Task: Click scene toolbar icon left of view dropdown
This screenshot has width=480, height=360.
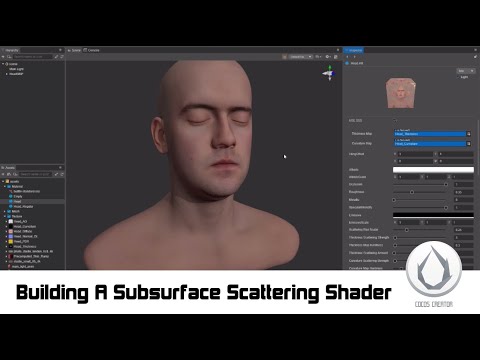Action: point(284,57)
